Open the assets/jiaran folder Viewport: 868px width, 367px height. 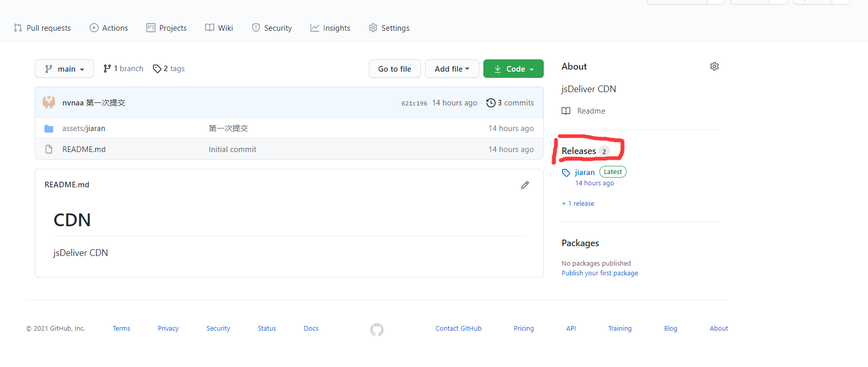[x=84, y=128]
